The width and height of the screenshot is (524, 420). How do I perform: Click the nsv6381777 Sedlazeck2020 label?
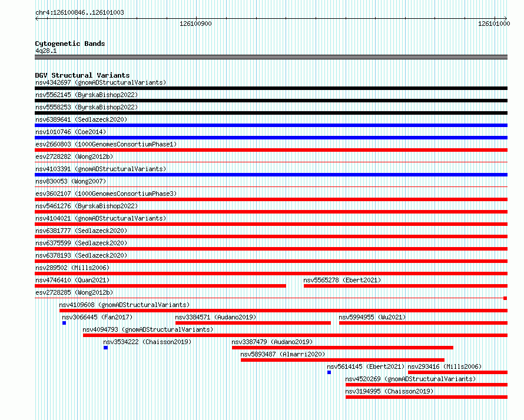pos(81,231)
